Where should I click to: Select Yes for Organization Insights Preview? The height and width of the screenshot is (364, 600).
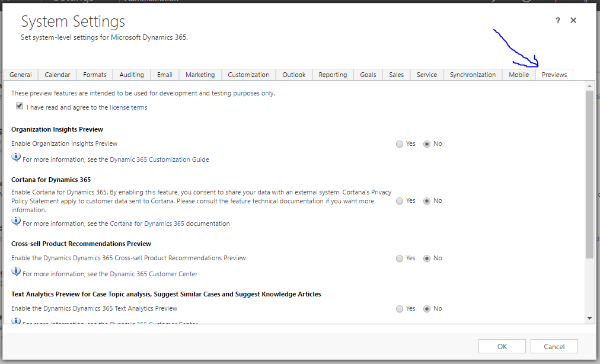tap(400, 144)
